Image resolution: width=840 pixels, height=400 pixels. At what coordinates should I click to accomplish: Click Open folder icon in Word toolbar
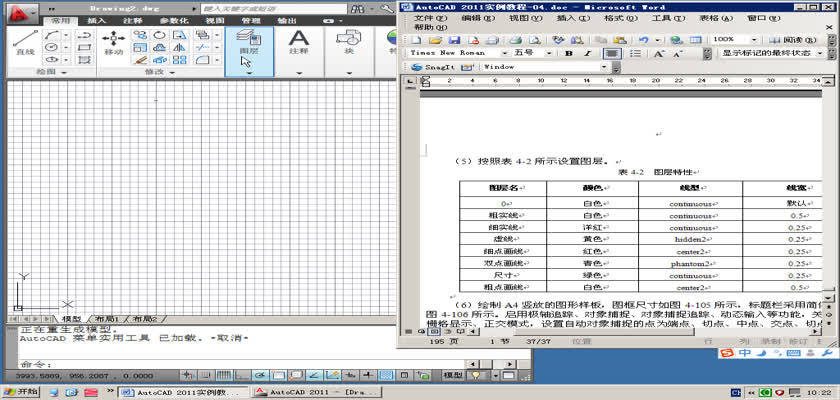click(436, 40)
